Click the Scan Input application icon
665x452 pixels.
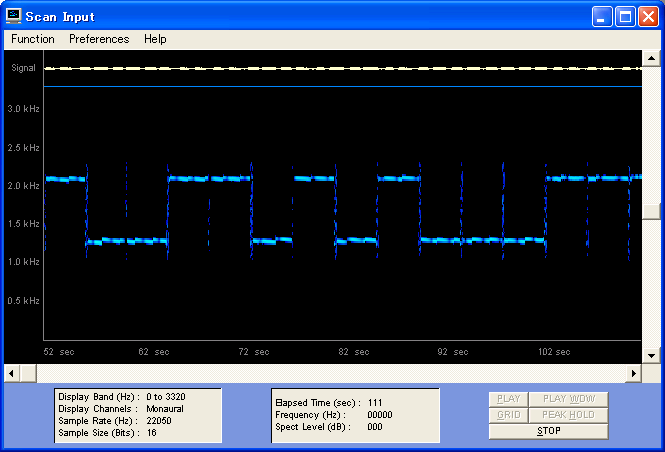(x=14, y=16)
